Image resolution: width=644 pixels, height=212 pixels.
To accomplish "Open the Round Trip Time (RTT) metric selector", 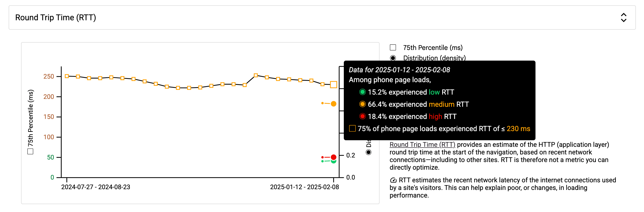I will (56, 17).
